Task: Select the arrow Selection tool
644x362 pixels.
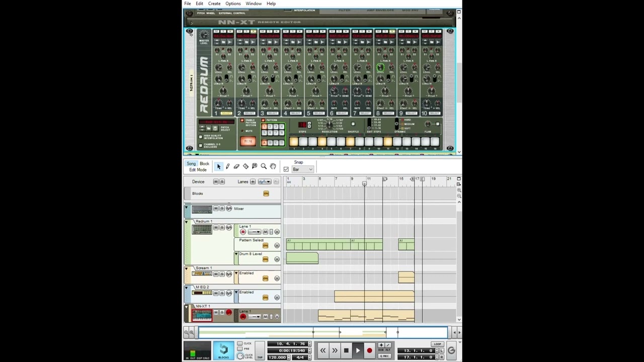Action: point(218,166)
